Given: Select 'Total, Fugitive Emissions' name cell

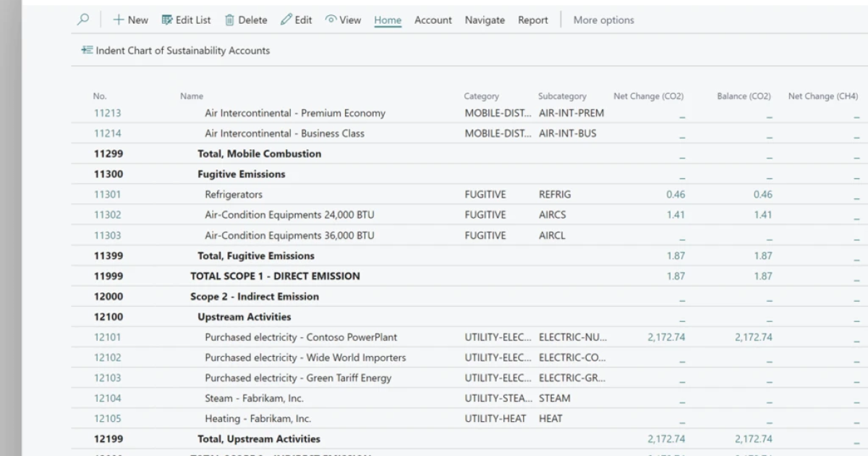Looking at the screenshot, I should 256,256.
